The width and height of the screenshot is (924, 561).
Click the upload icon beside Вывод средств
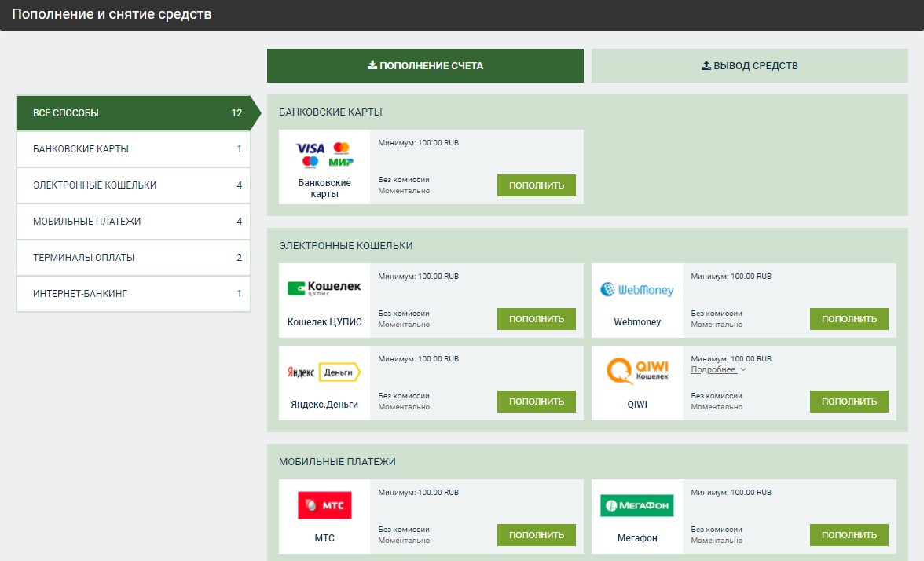[706, 64]
